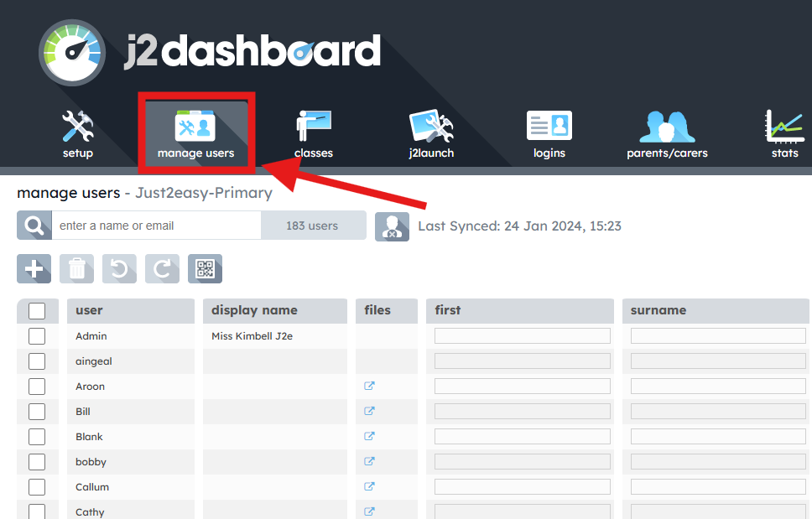This screenshot has width=812, height=519.
Task: Open bobby's files link icon
Action: click(369, 461)
